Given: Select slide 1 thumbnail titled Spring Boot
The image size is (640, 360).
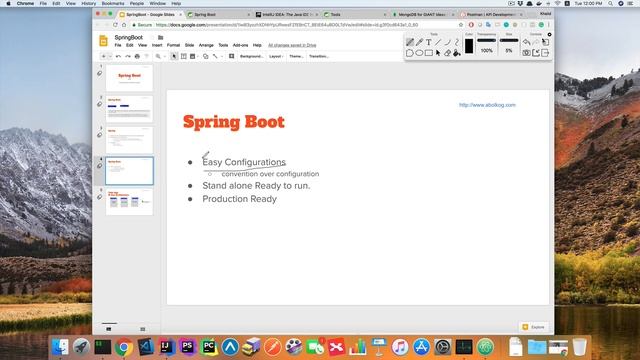Looking at the screenshot, I should (x=129, y=78).
